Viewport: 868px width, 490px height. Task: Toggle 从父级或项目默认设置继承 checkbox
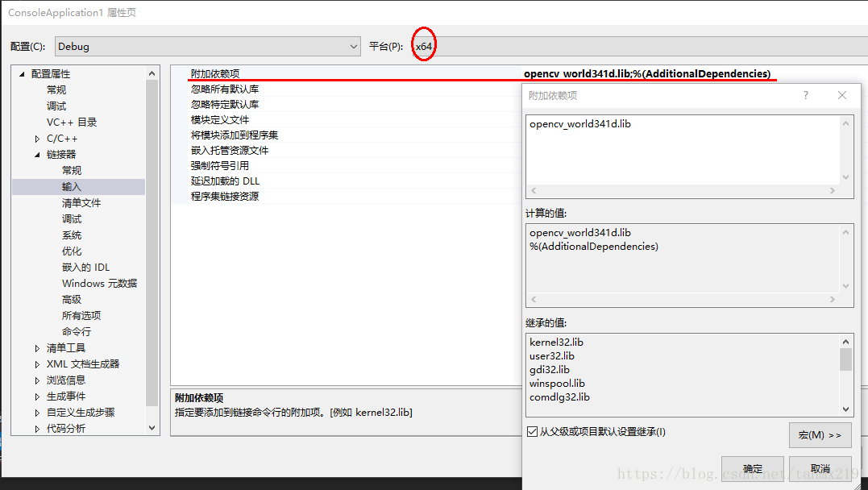(533, 431)
